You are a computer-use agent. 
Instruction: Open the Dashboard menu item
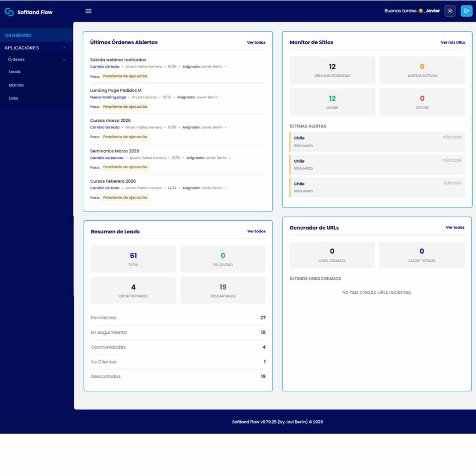(x=19, y=35)
